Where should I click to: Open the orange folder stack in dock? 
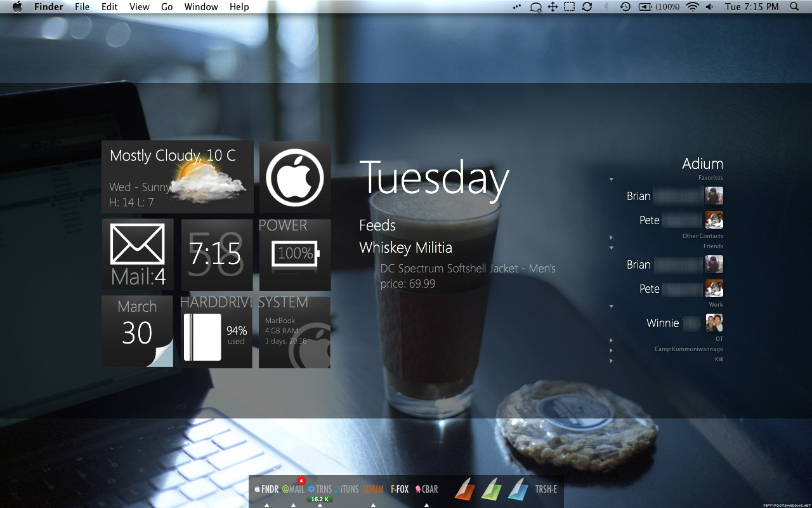pos(464,489)
